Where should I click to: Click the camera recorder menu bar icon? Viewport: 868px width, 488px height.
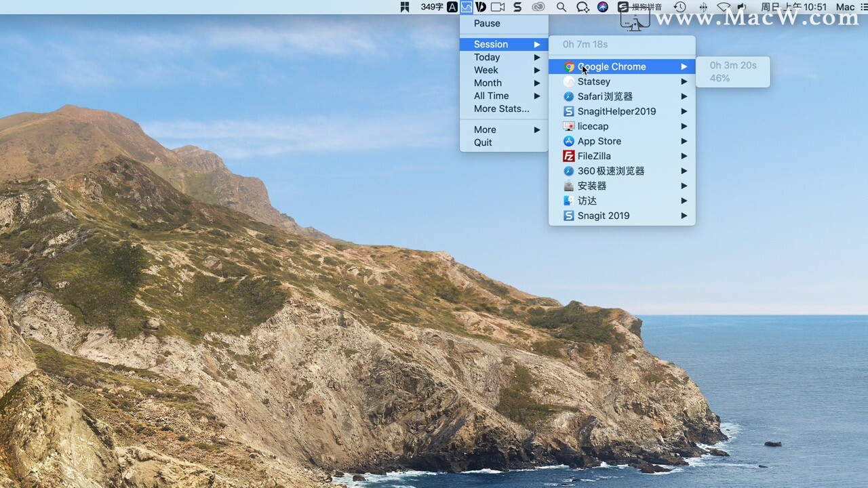(x=498, y=7)
